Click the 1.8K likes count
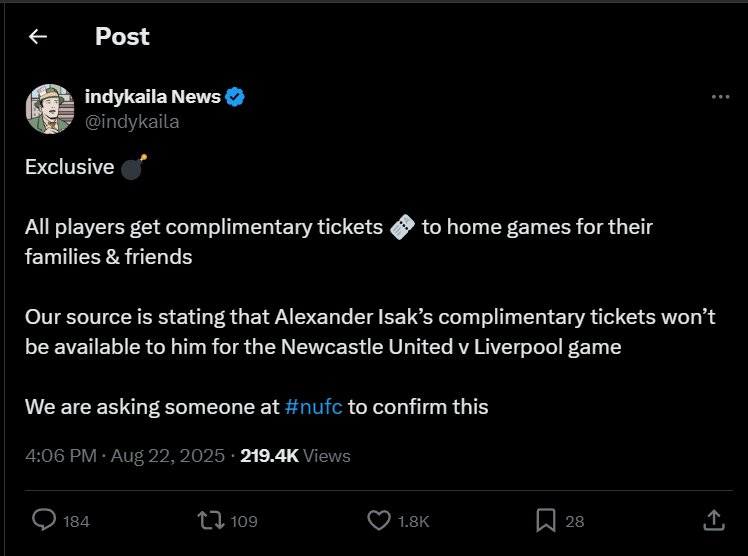Screen dimensions: 748x556 pyautogui.click(x=413, y=521)
